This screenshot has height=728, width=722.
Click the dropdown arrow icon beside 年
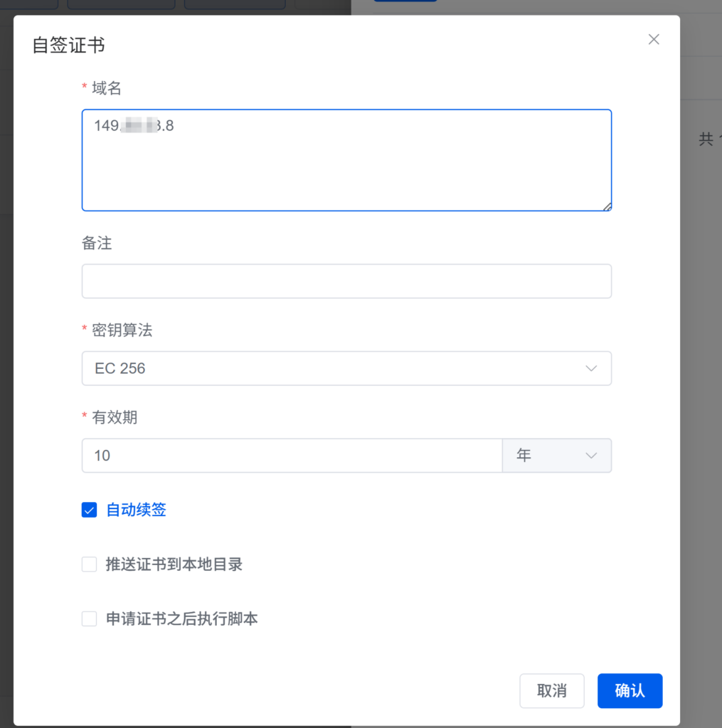pyautogui.click(x=590, y=456)
